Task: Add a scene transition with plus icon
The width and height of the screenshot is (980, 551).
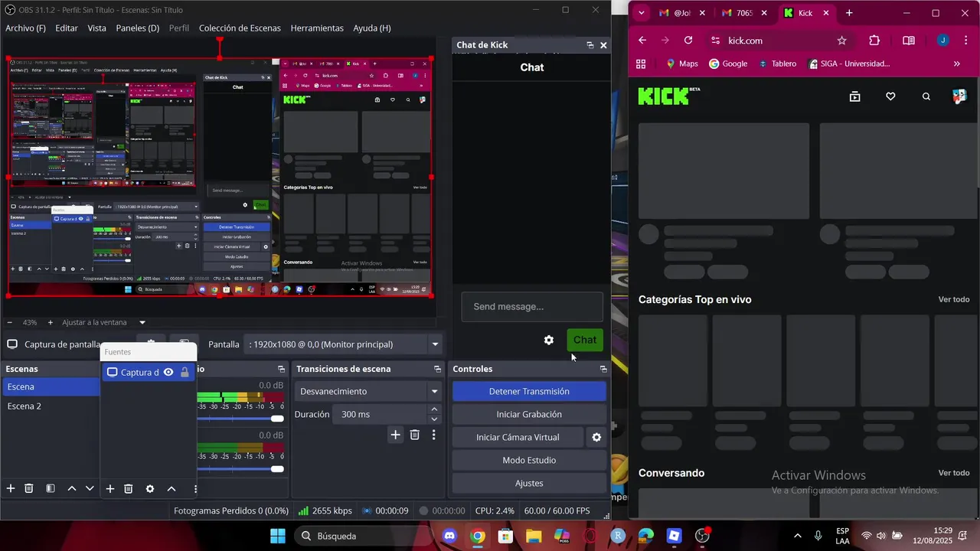Action: 395,435
